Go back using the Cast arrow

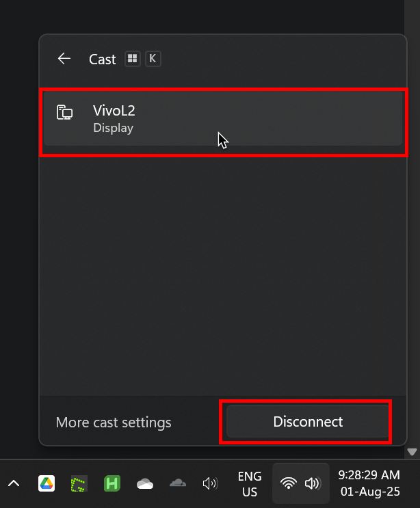coord(64,59)
